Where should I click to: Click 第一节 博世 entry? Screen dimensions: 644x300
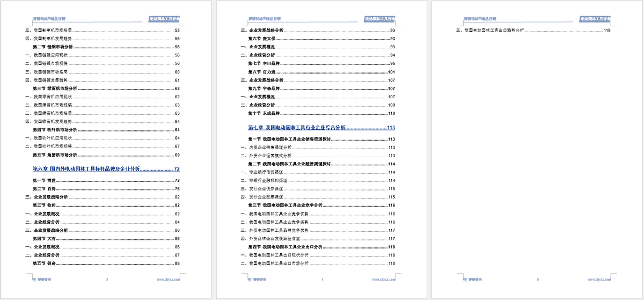point(106,180)
